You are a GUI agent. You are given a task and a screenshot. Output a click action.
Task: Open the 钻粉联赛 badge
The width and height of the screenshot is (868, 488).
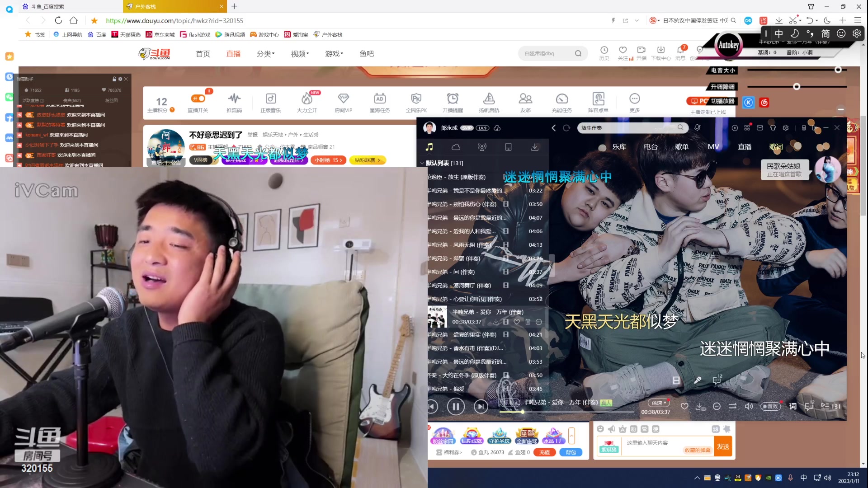point(367,160)
